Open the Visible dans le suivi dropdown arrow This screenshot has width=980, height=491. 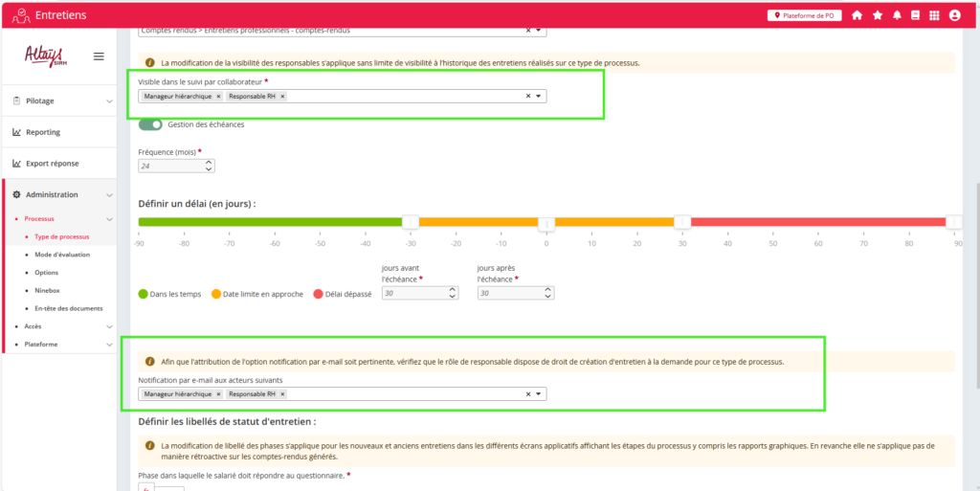(539, 97)
